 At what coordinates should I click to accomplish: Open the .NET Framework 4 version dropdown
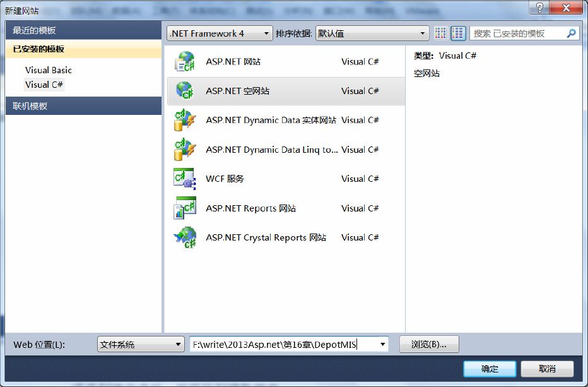click(x=220, y=33)
